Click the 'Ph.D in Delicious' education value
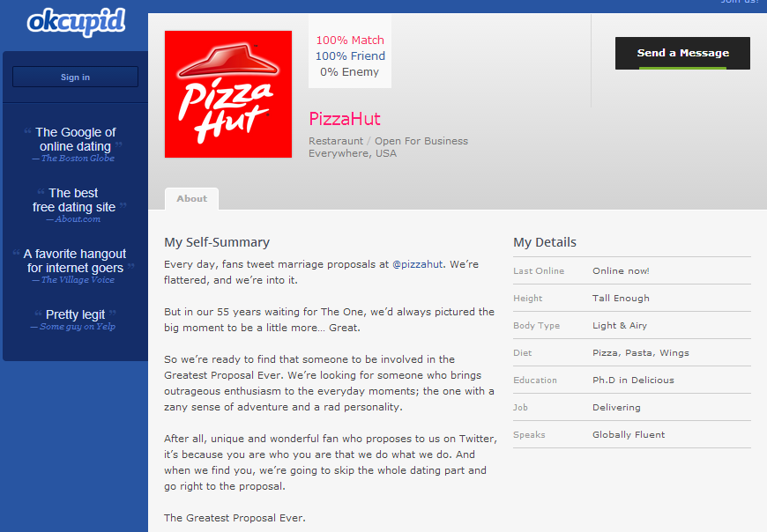This screenshot has height=532, width=767. [x=633, y=380]
